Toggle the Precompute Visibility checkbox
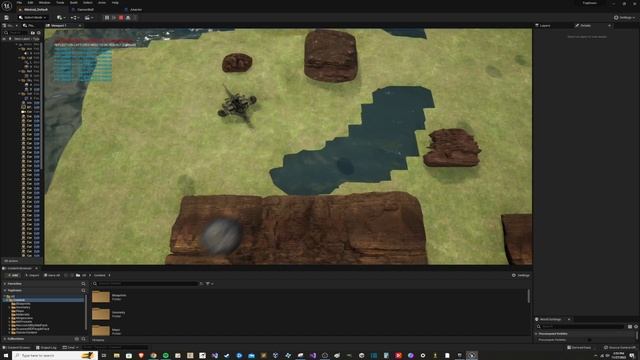640x360 pixels. point(589,340)
